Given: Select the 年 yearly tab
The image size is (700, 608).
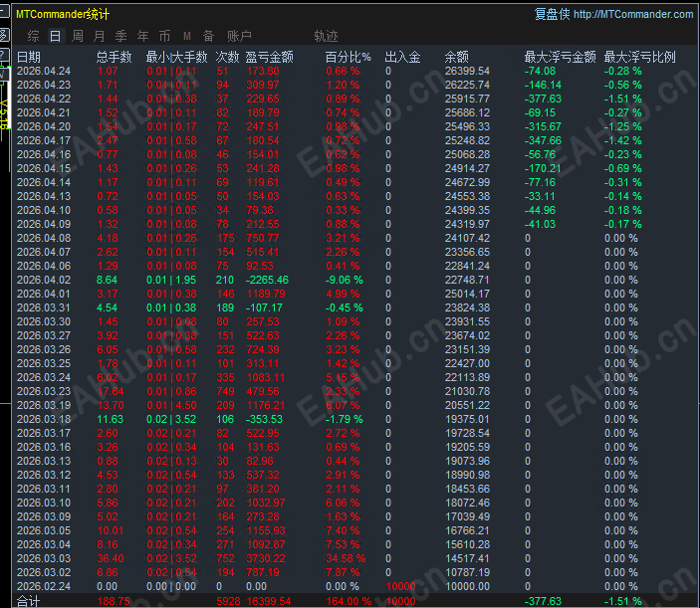Looking at the screenshot, I should (142, 36).
